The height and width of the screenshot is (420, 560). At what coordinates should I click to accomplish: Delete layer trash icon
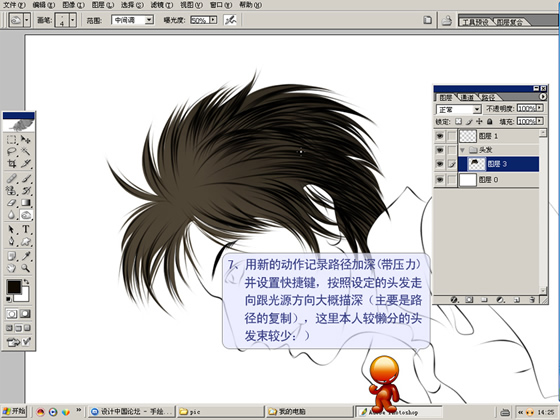532,300
